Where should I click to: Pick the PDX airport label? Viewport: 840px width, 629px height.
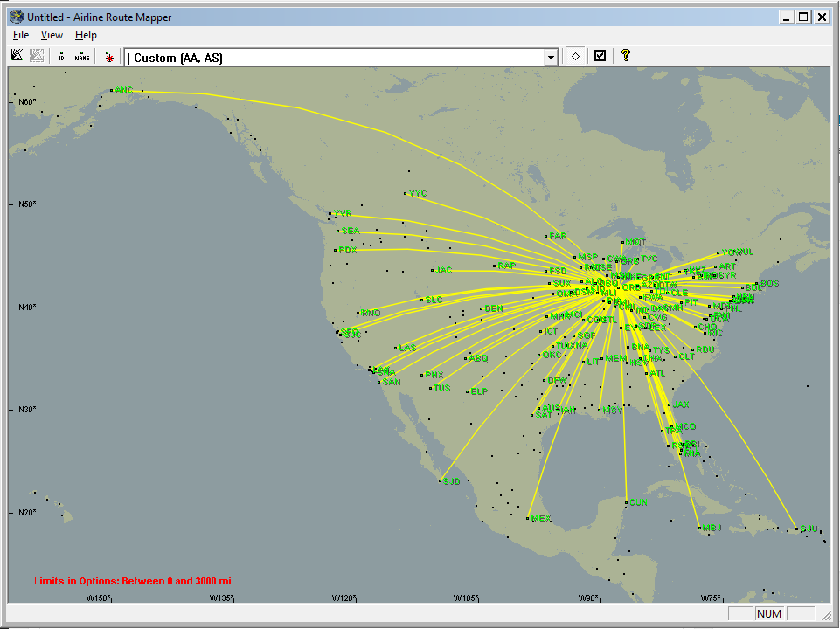coord(348,250)
